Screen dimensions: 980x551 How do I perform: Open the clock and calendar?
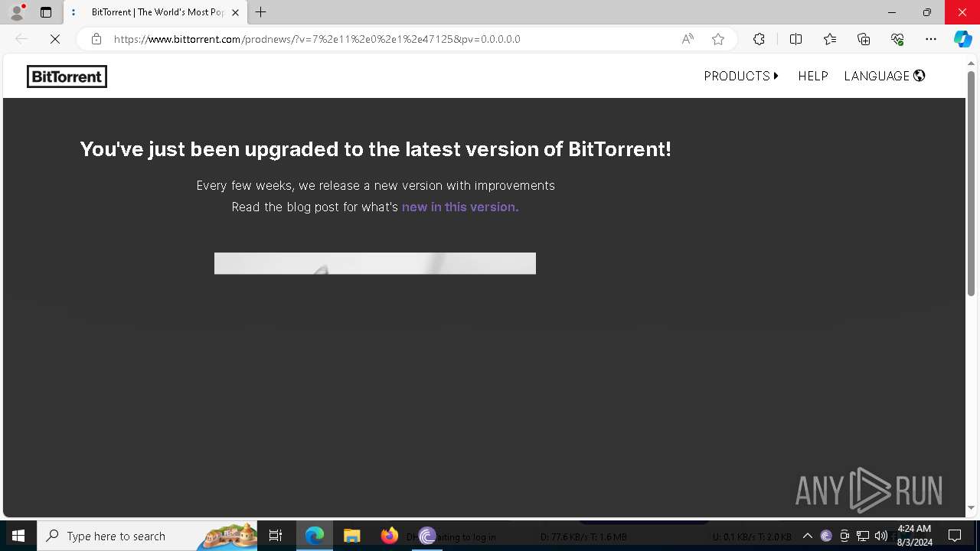[x=914, y=536]
